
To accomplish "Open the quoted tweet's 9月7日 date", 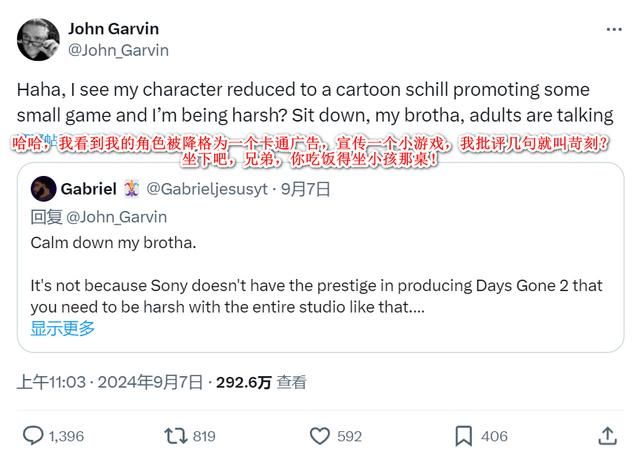I will [305, 189].
